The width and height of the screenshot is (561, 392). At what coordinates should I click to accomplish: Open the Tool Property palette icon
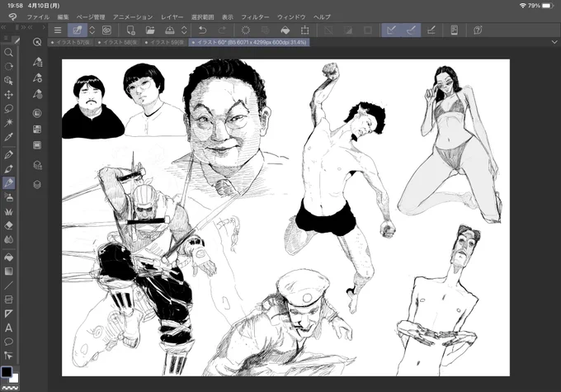point(37,78)
